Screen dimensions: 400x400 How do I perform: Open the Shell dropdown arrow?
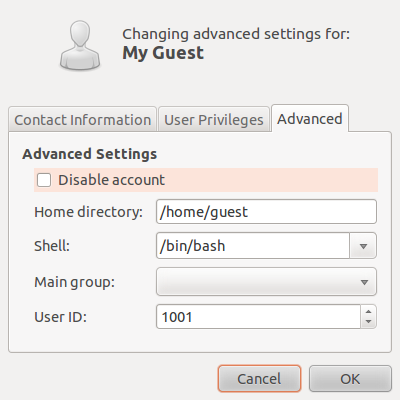click(363, 246)
